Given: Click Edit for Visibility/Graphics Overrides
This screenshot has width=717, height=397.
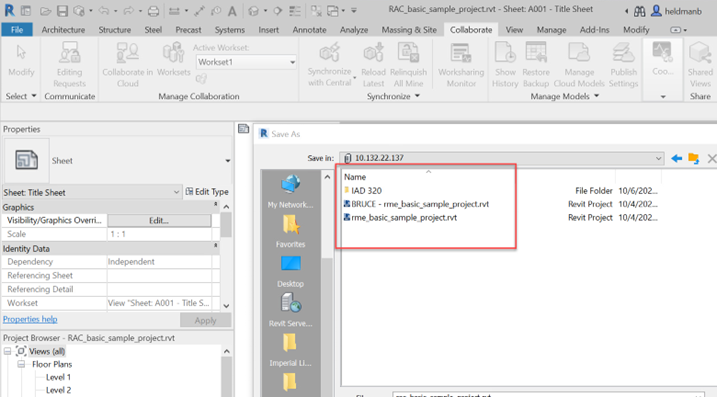Looking at the screenshot, I should click(x=159, y=220).
